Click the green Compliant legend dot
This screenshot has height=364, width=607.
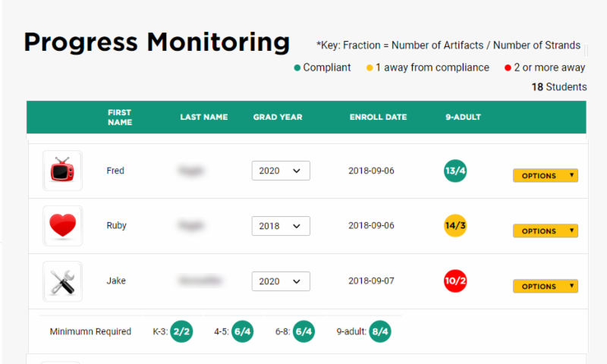(x=297, y=68)
